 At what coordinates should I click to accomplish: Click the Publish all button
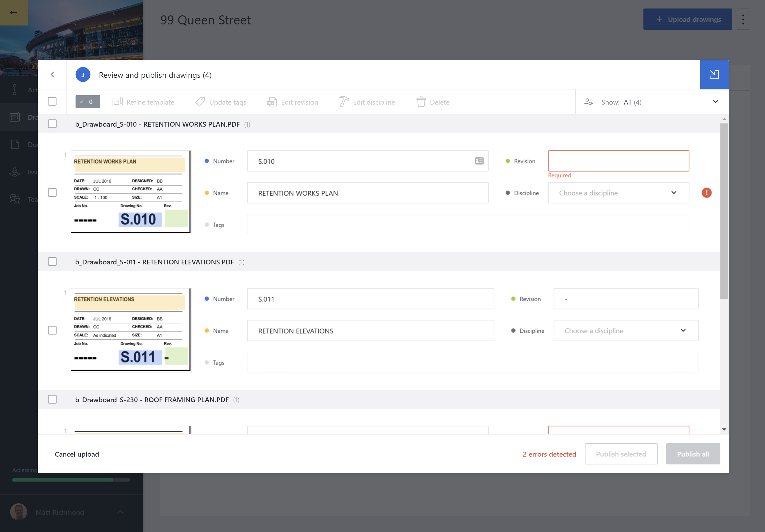coord(693,454)
